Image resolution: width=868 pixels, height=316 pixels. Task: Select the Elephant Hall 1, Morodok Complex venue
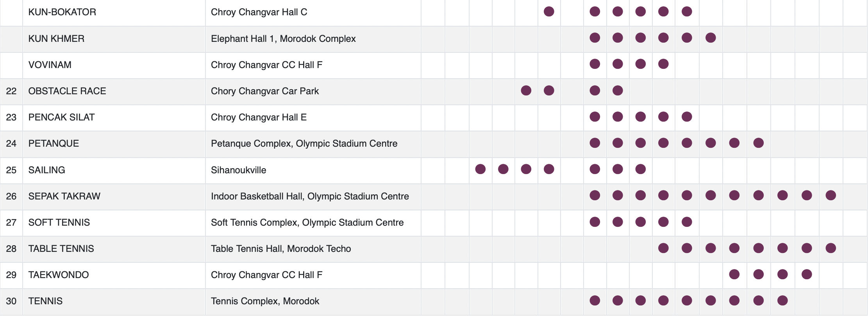tap(283, 39)
